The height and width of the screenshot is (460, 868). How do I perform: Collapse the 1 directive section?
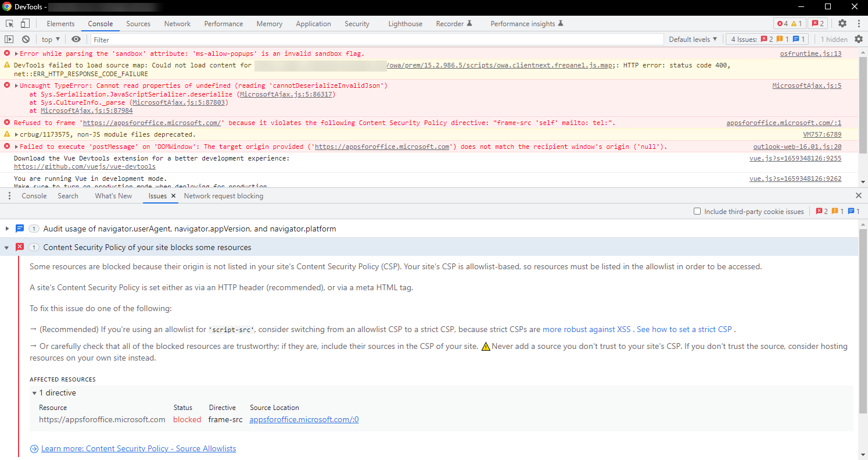35,393
